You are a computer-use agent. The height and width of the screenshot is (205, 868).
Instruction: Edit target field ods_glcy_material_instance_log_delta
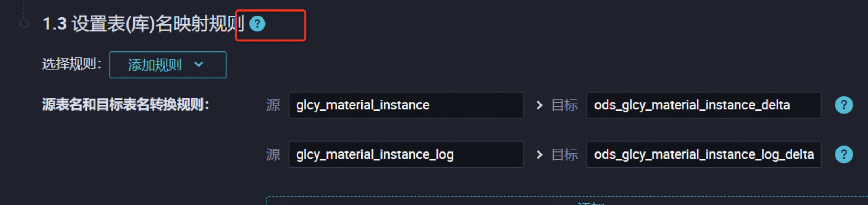click(x=703, y=154)
